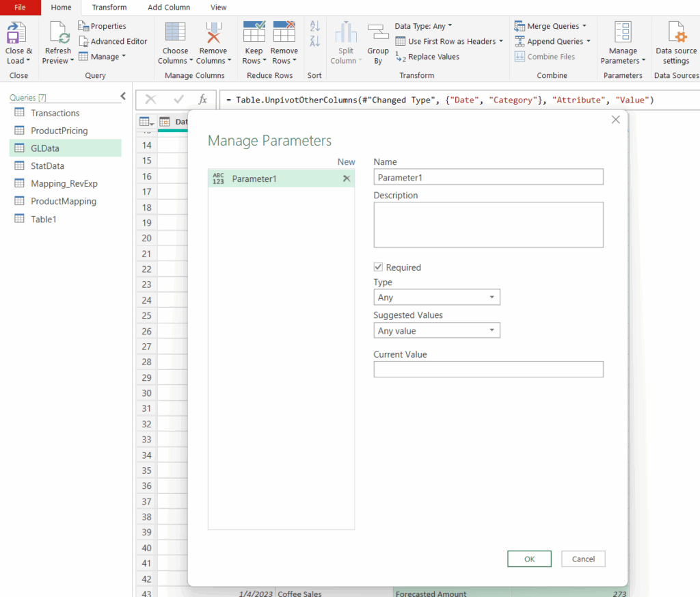This screenshot has width=700, height=597.
Task: Click Cancel in Manage Parameters
Action: [584, 559]
